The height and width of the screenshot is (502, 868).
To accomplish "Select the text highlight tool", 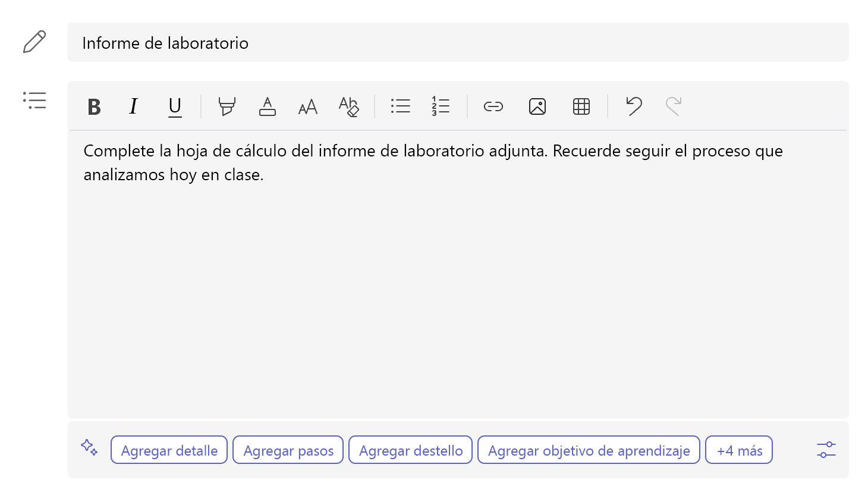I will tap(227, 107).
